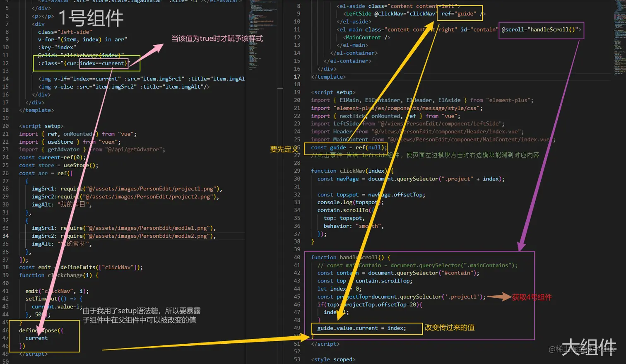The height and width of the screenshot is (364, 626).
Task: Click the imgAlt "我的项目" line
Action: tap(62, 205)
